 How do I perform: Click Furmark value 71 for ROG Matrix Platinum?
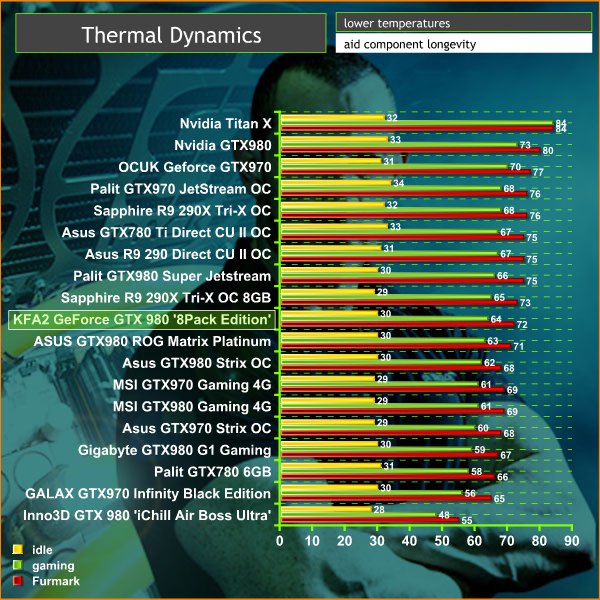click(518, 347)
